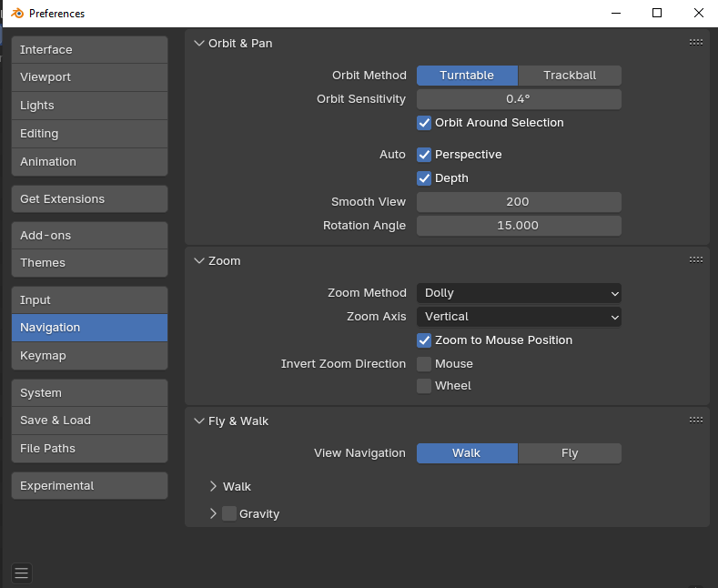This screenshot has height=588, width=718.
Task: Enable the Gravity checkbox
Action: (x=229, y=513)
